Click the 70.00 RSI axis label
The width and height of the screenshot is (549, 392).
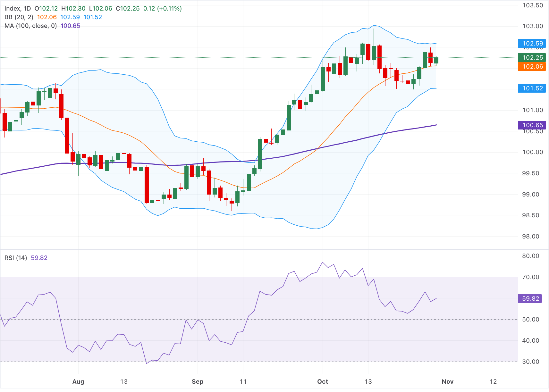531,277
